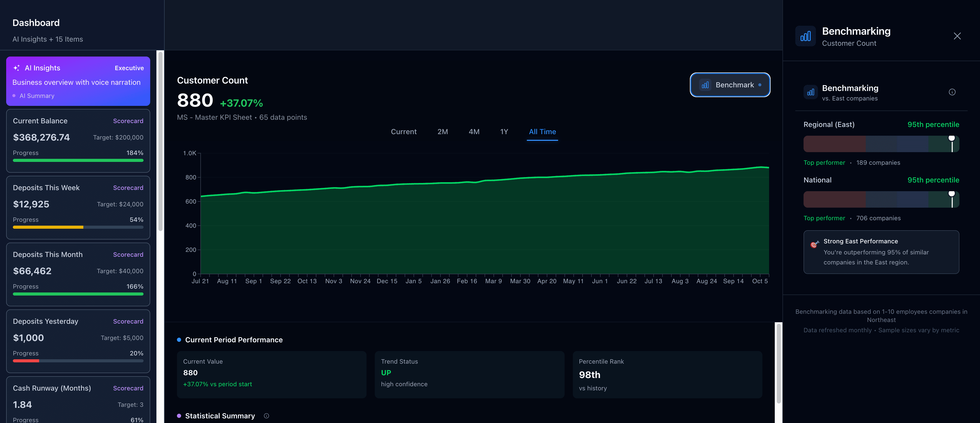Open the info icon beside Benchmarking vs. East companies
Screen dimensions: 980x423
[952, 91]
